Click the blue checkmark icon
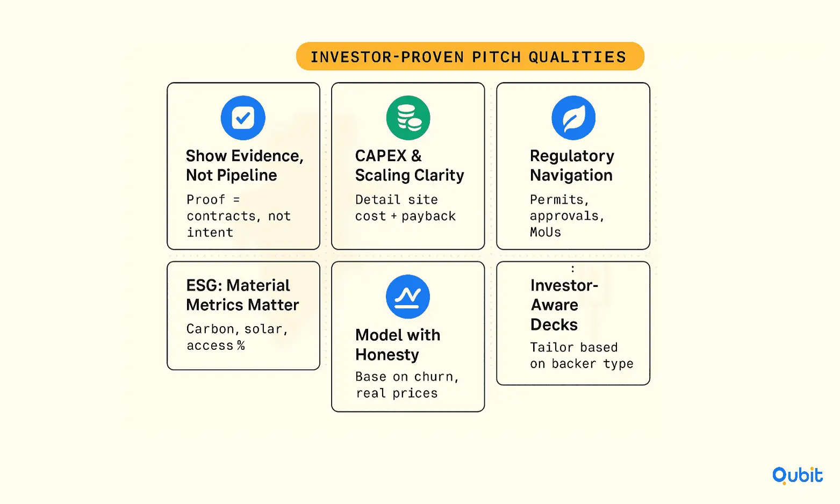 243,118
